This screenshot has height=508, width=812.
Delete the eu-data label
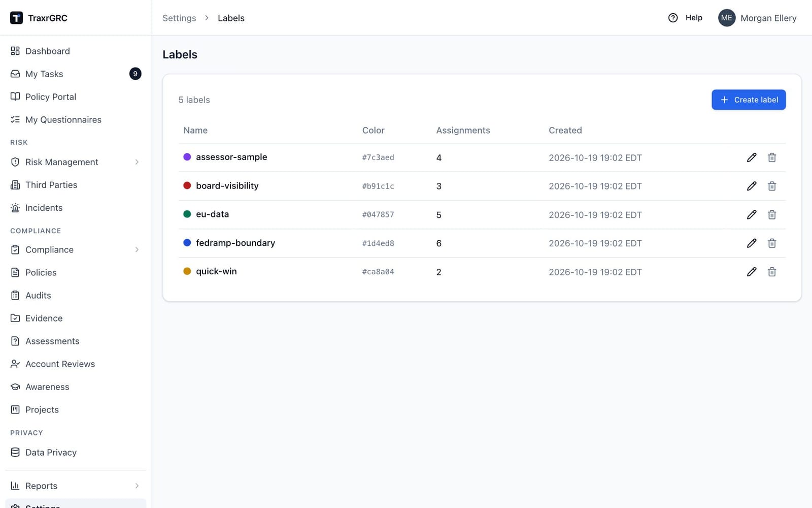click(x=772, y=214)
